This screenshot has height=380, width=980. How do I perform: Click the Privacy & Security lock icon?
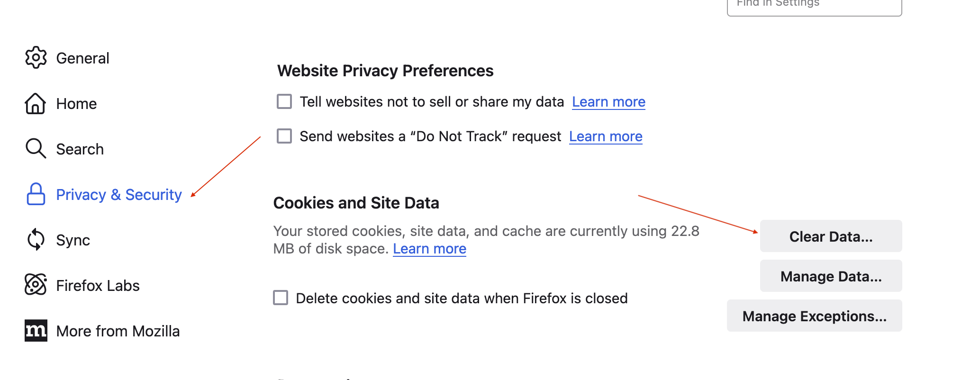click(36, 194)
